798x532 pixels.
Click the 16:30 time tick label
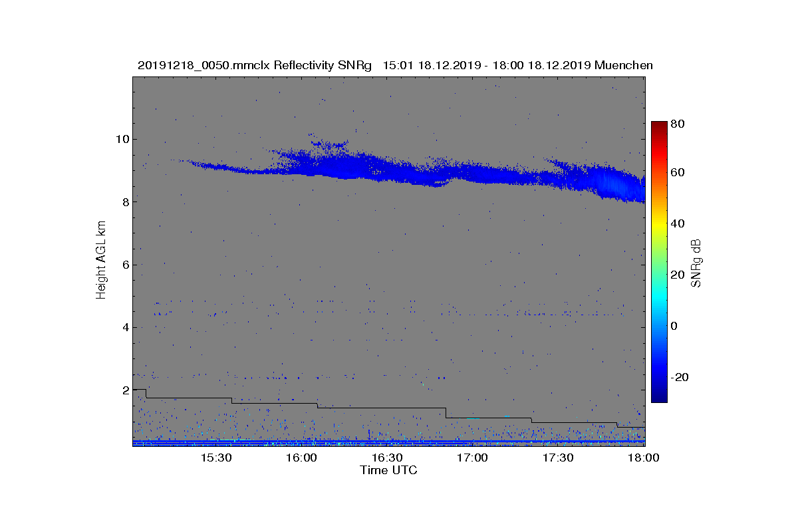click(x=388, y=458)
